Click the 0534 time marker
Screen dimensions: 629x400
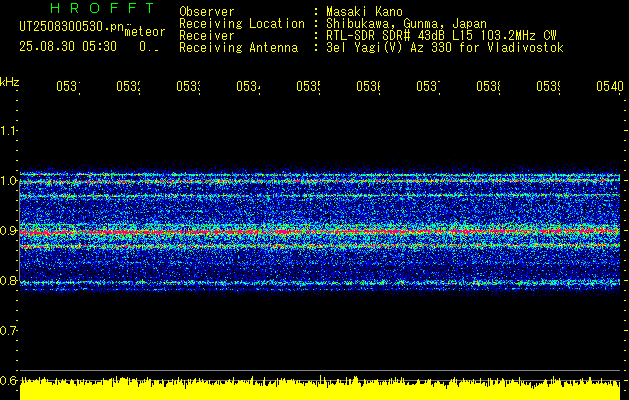click(x=248, y=86)
